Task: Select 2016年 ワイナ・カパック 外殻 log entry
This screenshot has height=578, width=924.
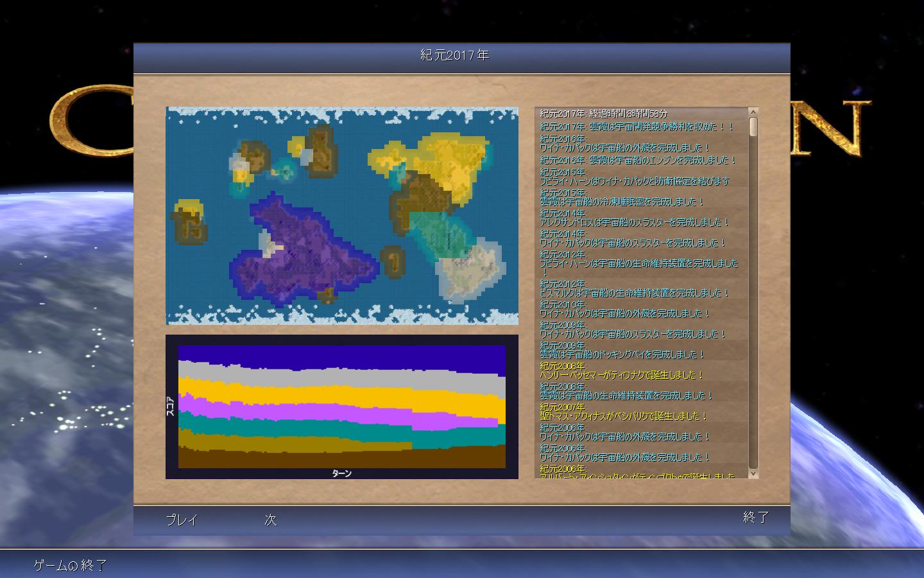Action: click(x=642, y=143)
